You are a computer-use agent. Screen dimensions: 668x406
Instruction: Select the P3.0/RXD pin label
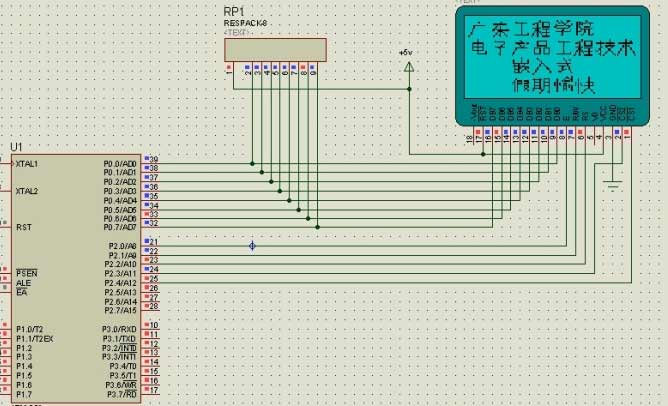coord(119,329)
